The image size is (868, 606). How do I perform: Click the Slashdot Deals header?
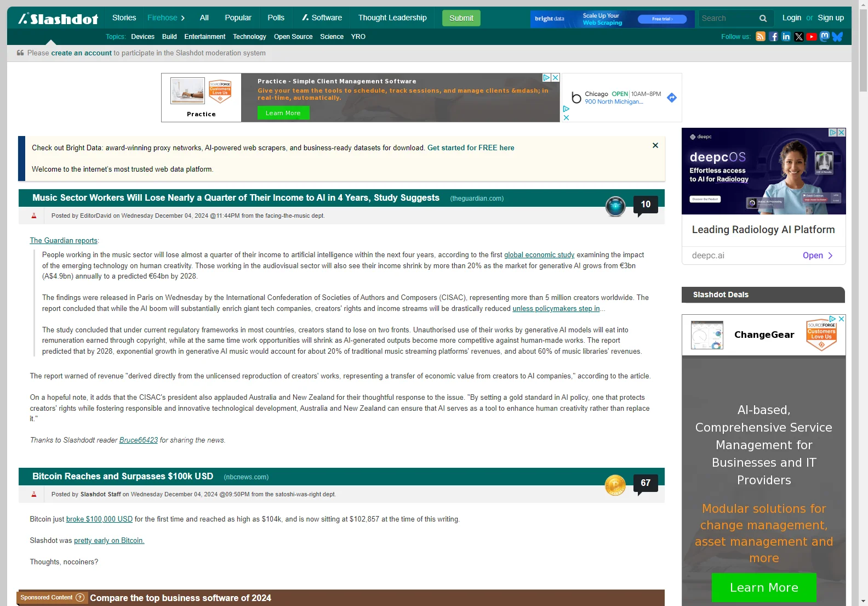coord(763,294)
